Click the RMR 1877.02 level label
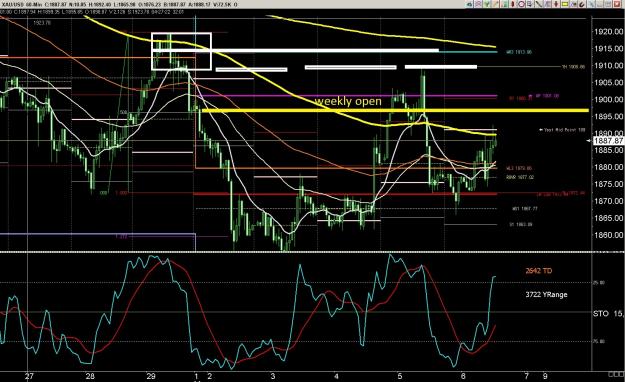This screenshot has width=625, height=382. click(x=520, y=177)
